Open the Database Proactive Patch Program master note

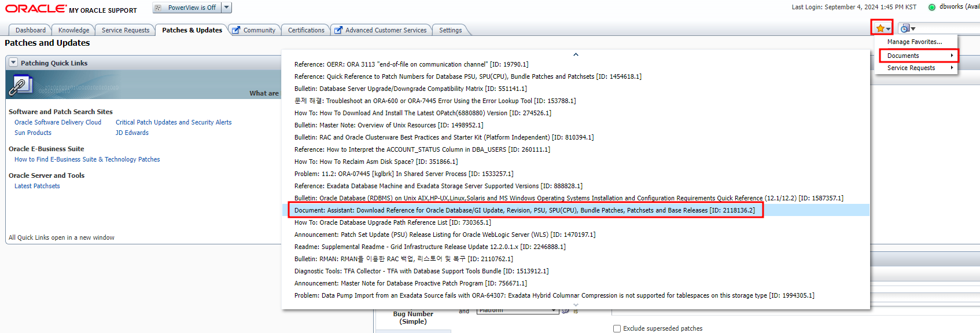[x=411, y=283]
